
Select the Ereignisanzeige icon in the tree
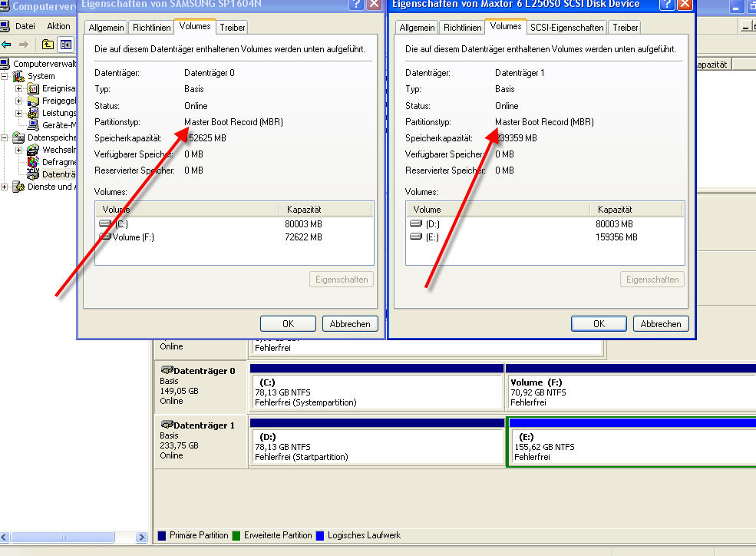pyautogui.click(x=33, y=88)
